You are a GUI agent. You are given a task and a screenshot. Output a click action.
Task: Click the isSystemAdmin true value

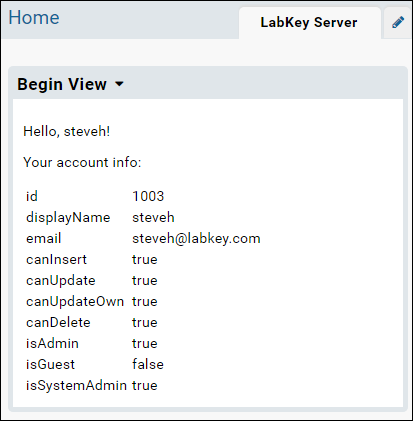(x=145, y=386)
